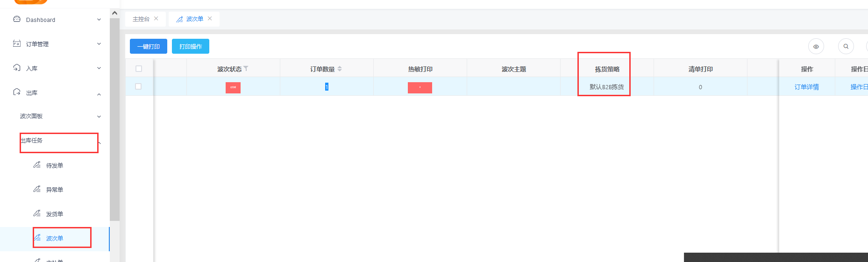The height and width of the screenshot is (262, 868).
Task: Collapse the 出库 menu chevron
Action: point(99,94)
